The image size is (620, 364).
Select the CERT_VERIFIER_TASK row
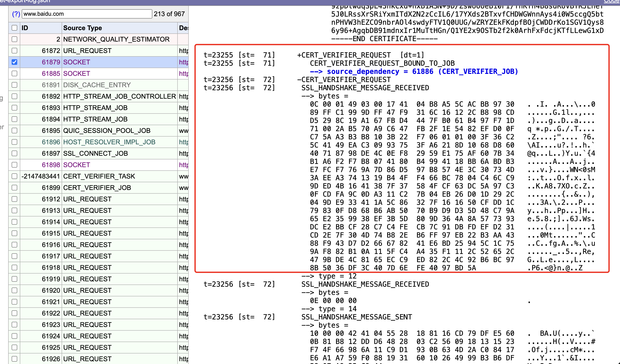[99, 176]
